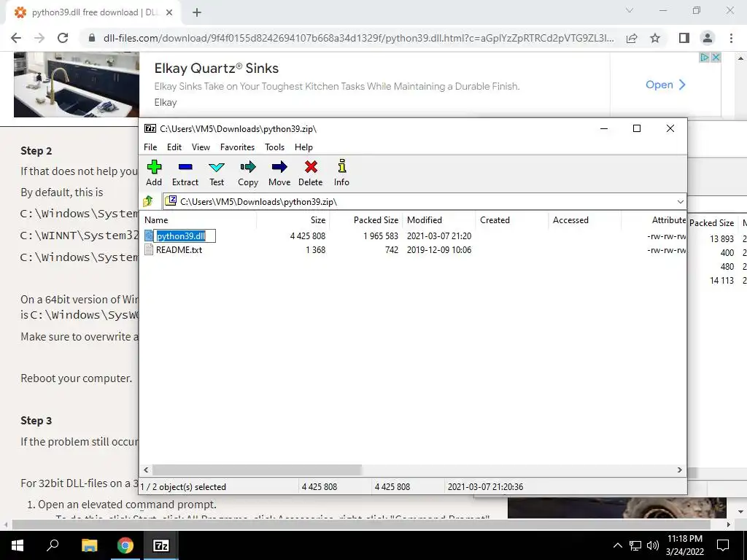Open a new Chrome tab

pyautogui.click(x=197, y=13)
